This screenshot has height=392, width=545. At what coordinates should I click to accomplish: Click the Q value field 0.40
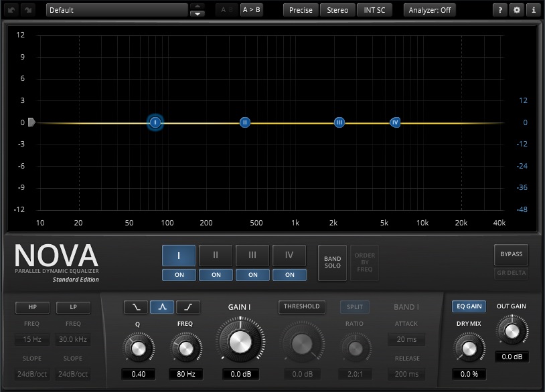(139, 374)
